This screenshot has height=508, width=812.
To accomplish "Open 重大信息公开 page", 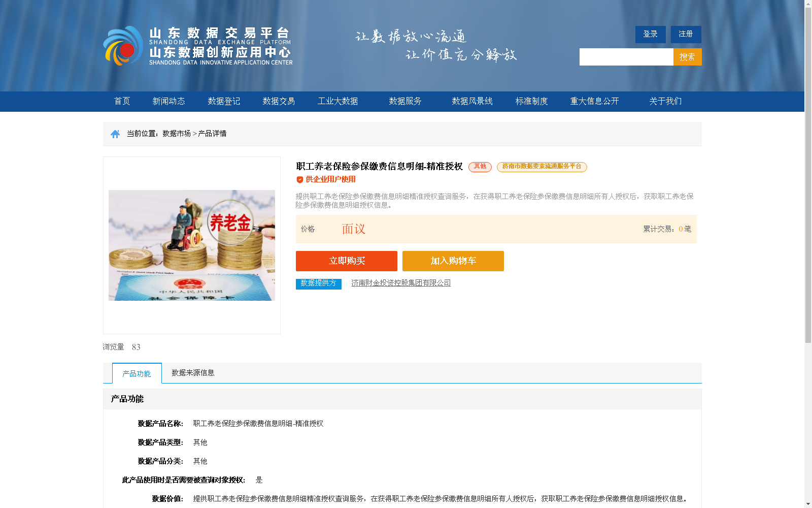I will click(x=594, y=101).
